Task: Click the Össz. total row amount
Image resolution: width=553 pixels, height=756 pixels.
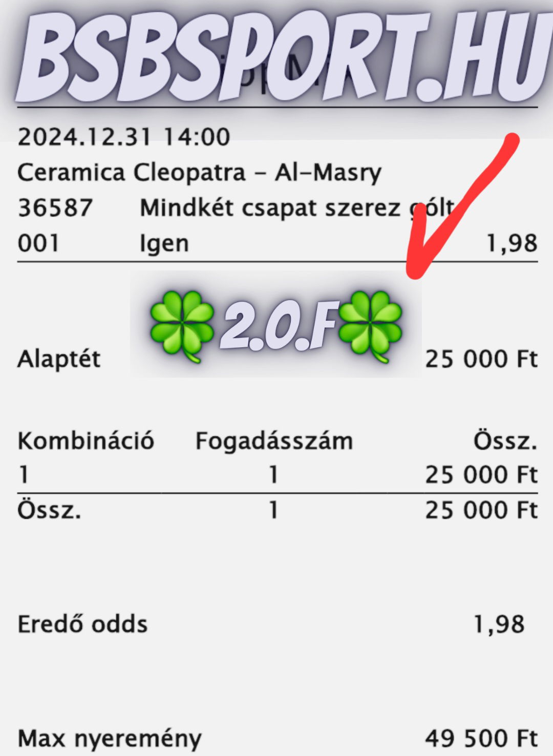Action: click(x=481, y=511)
